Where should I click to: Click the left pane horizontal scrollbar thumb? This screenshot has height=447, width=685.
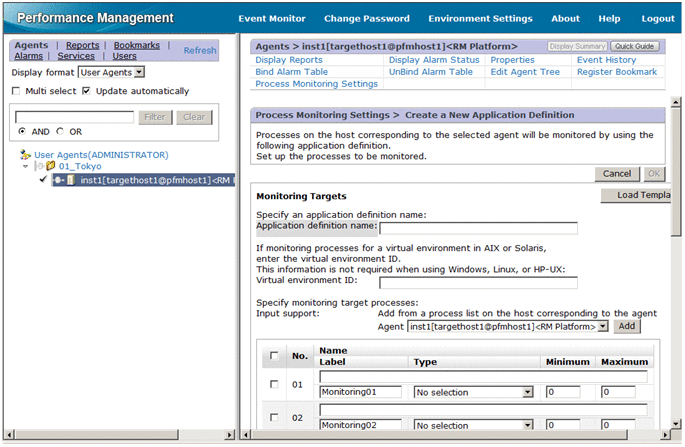pyautogui.click(x=97, y=435)
